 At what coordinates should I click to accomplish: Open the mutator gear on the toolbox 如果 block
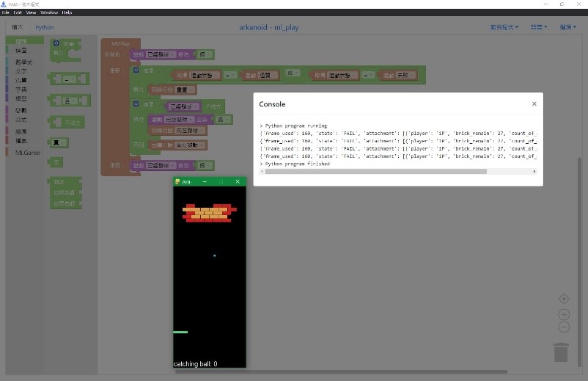(x=56, y=43)
